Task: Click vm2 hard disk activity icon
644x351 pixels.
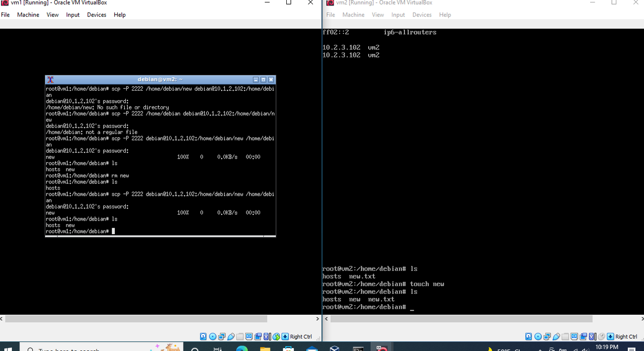Action: [528, 336]
